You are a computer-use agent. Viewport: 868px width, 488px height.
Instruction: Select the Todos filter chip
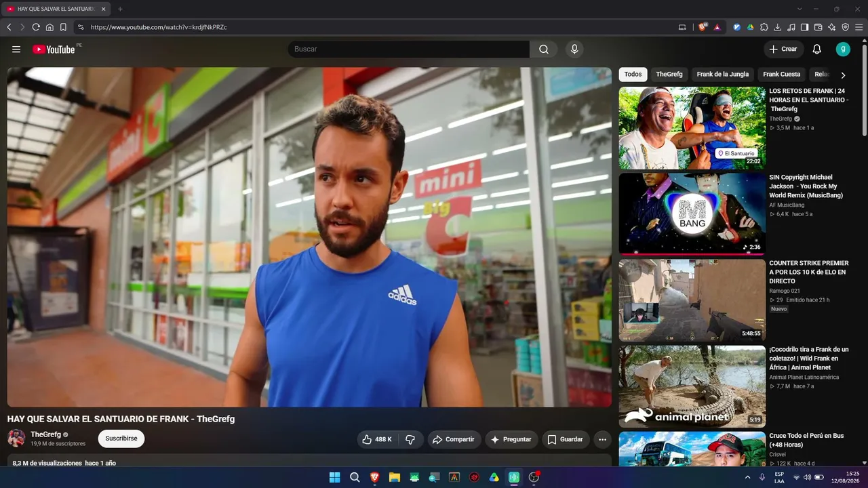(633, 75)
